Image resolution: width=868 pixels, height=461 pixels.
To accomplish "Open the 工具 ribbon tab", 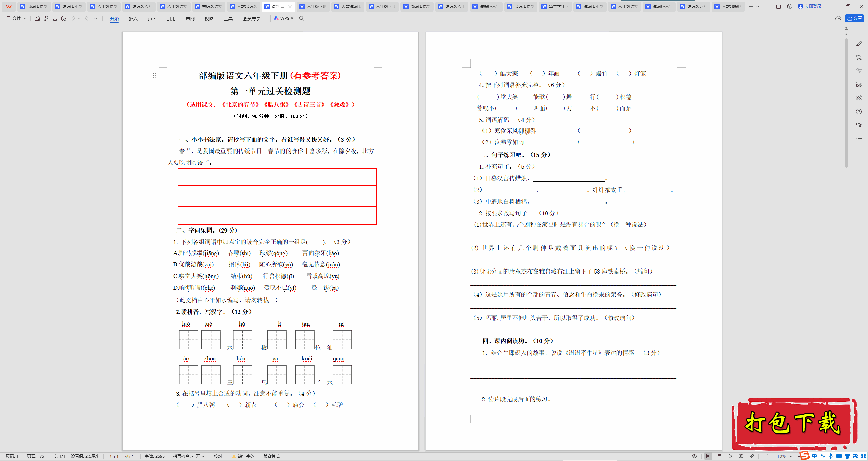I will click(228, 19).
